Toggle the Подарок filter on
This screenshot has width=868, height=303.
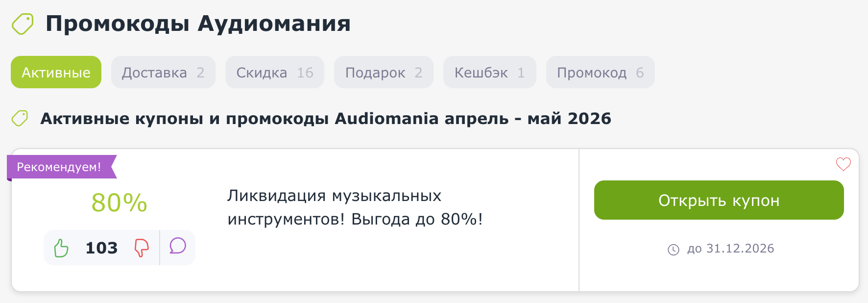point(383,72)
